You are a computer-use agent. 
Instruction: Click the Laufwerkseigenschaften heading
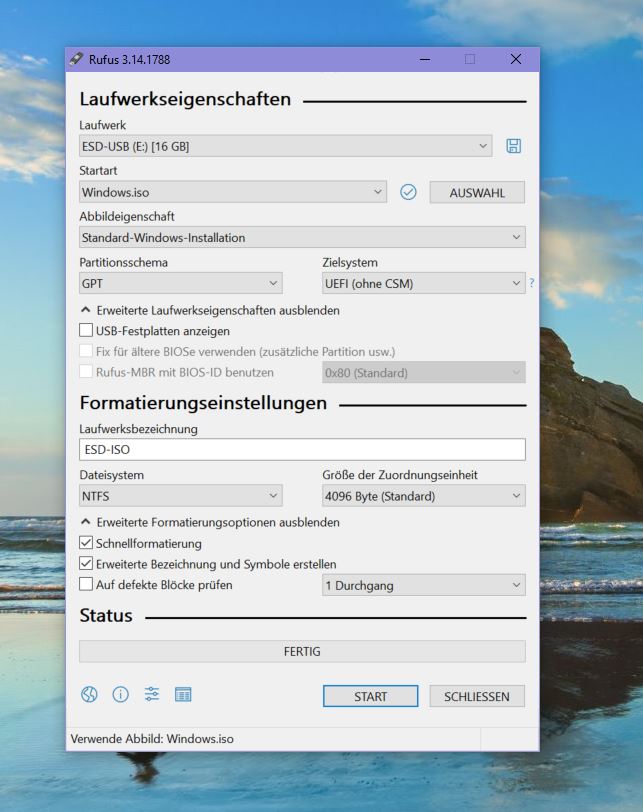(185, 99)
